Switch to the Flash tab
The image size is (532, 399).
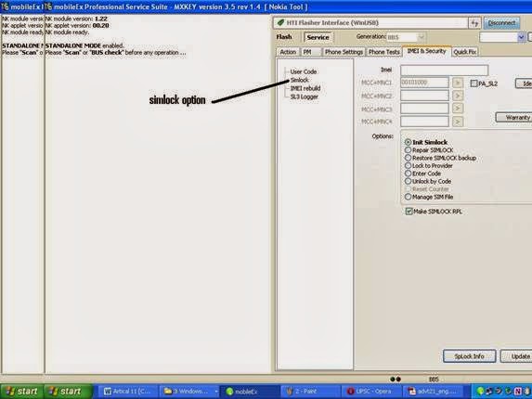point(284,37)
